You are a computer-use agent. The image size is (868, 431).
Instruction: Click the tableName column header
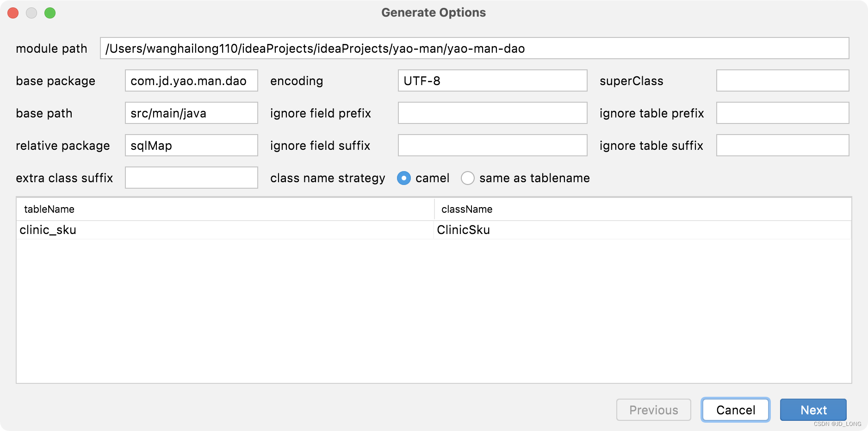coord(225,209)
